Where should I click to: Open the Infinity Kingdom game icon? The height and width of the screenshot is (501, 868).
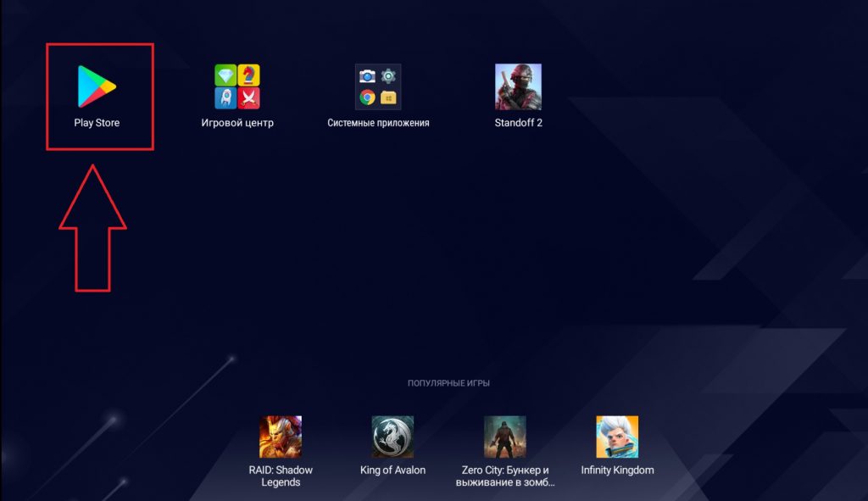tap(617, 437)
